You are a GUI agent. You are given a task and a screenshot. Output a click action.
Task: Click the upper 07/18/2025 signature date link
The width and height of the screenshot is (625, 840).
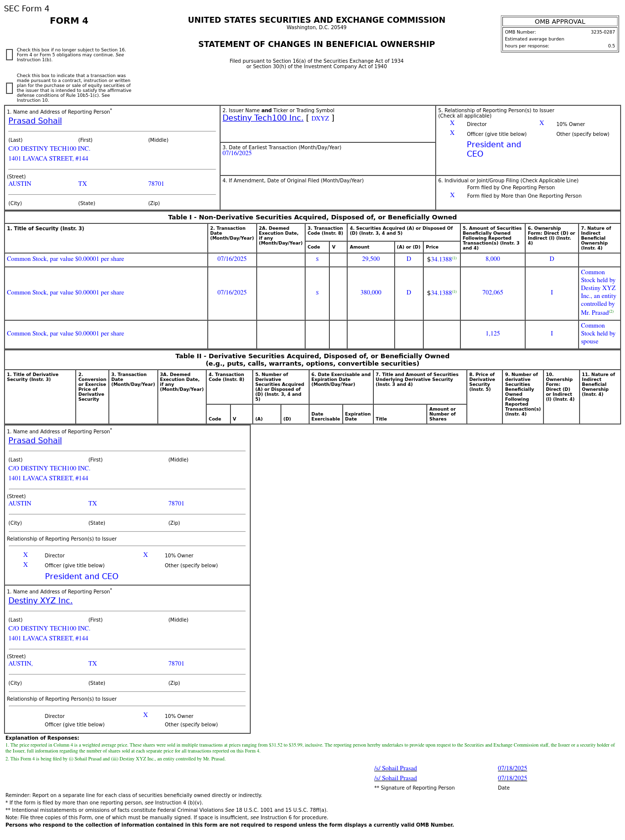tap(512, 768)
